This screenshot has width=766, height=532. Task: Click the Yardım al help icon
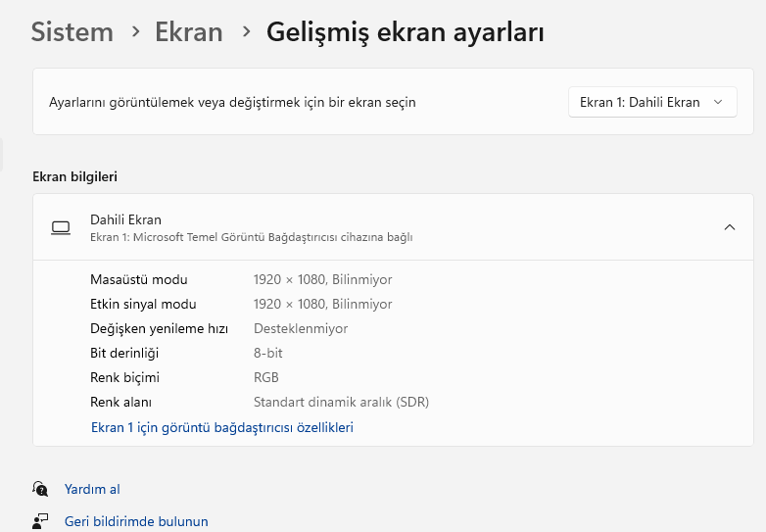[40, 489]
